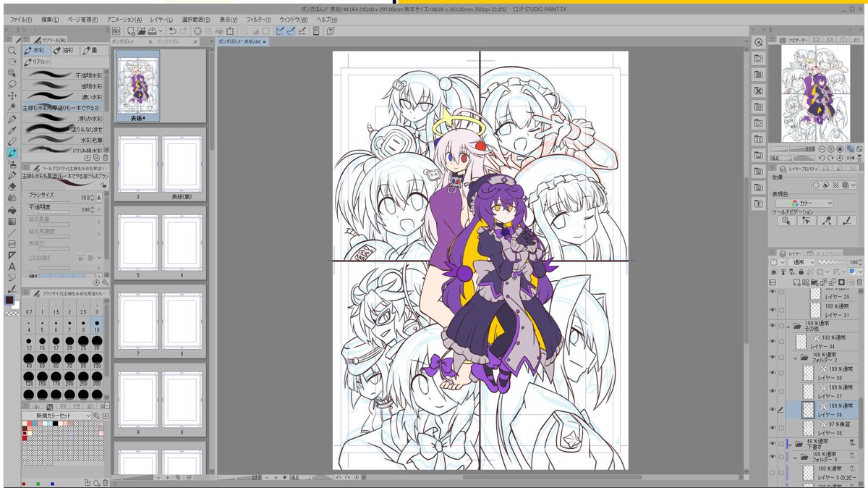
Task: Select the Zoom magnifier tool
Action: click(x=12, y=51)
